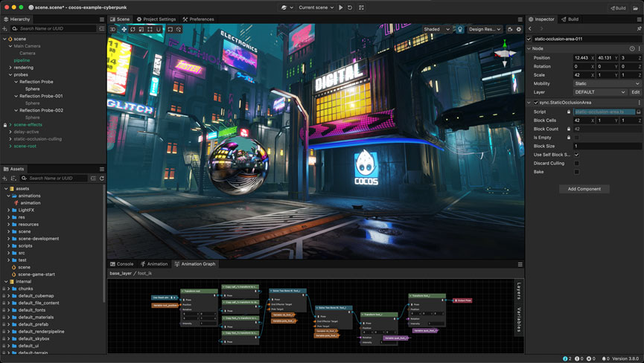This screenshot has width=644, height=363.
Task: Click the Edit button next to Layer
Action: [635, 92]
